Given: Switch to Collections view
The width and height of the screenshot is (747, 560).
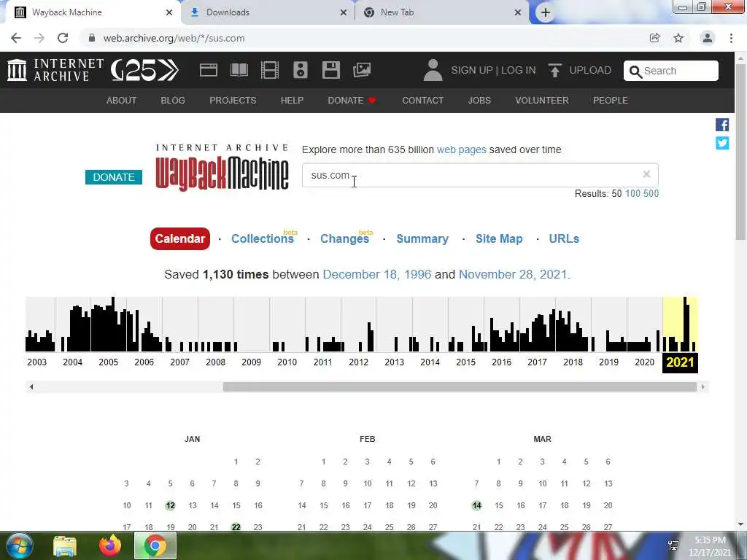Looking at the screenshot, I should tap(263, 238).
